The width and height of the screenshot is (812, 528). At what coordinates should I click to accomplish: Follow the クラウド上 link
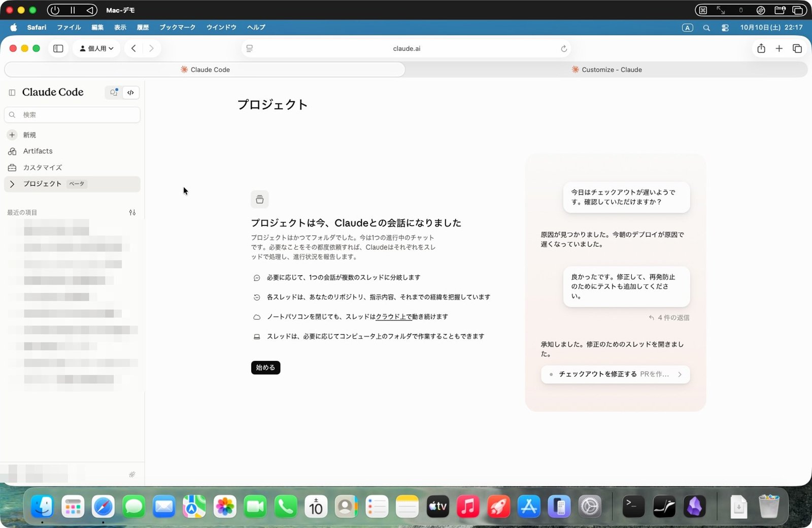pos(393,317)
